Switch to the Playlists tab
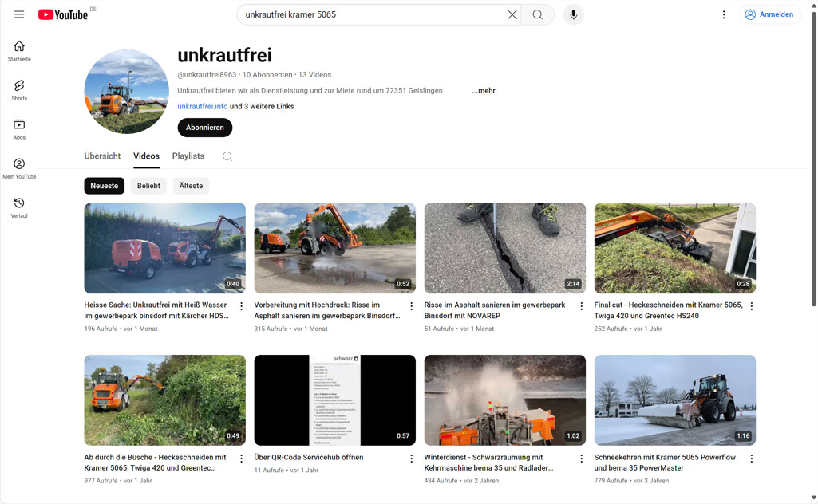Screen dimensions: 818x504 188,156
